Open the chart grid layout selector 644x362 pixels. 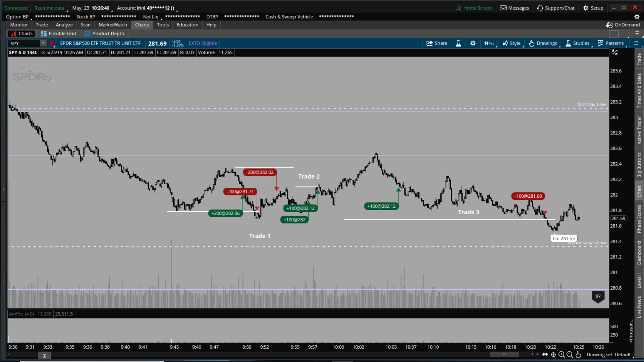tap(614, 34)
